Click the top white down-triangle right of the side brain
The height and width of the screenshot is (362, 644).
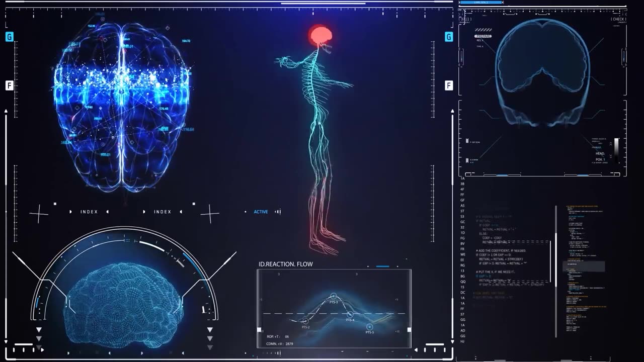(210, 330)
